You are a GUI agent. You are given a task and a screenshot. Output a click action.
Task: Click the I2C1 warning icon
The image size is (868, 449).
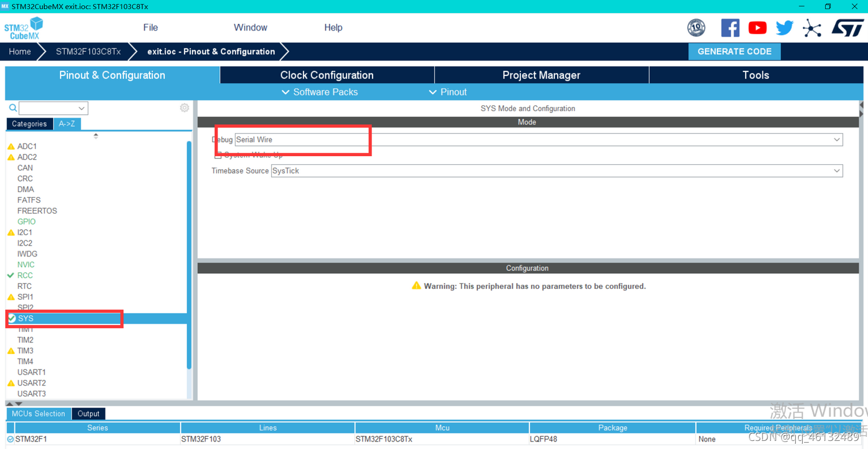tap(11, 232)
